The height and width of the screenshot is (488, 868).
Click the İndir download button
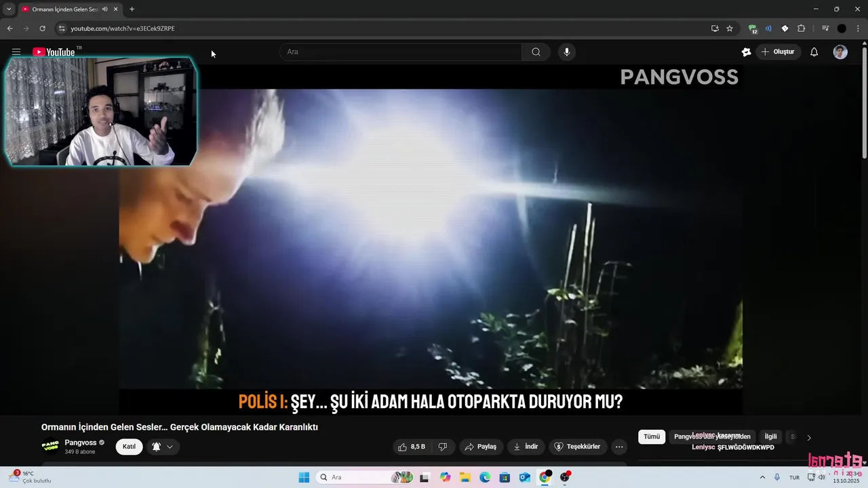526,447
